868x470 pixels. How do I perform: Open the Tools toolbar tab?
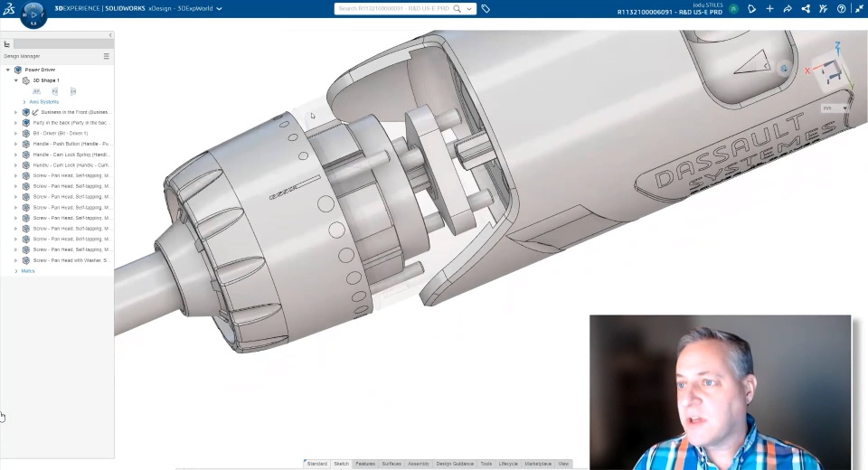point(486,464)
